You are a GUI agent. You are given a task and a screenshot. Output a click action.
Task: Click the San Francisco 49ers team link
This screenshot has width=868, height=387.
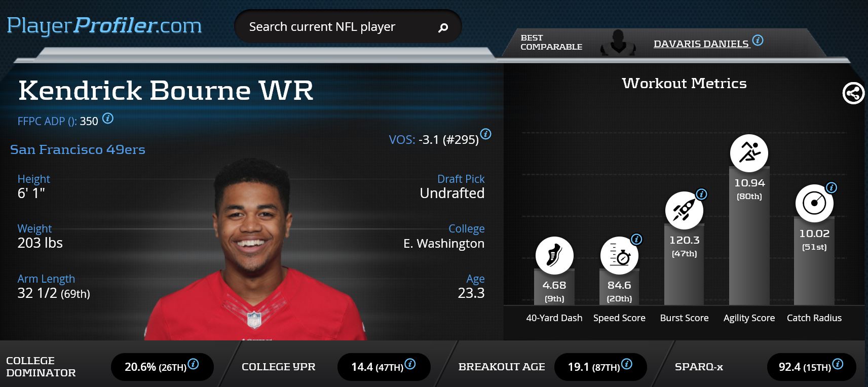pyautogui.click(x=78, y=149)
